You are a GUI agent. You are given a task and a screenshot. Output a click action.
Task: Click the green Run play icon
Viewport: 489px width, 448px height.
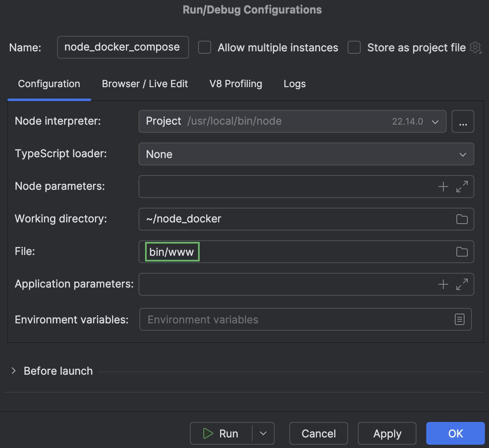point(208,433)
